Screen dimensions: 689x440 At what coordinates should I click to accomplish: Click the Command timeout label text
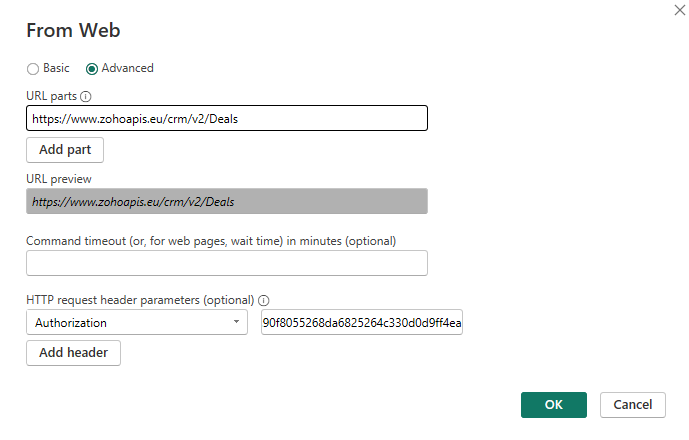point(211,241)
